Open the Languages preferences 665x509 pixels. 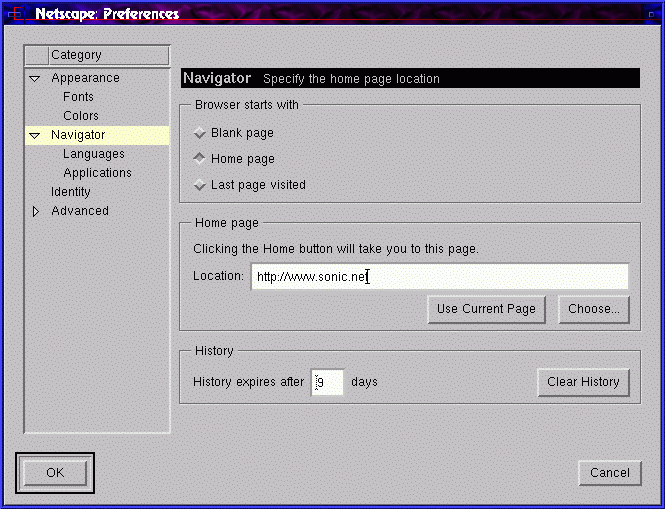click(94, 154)
